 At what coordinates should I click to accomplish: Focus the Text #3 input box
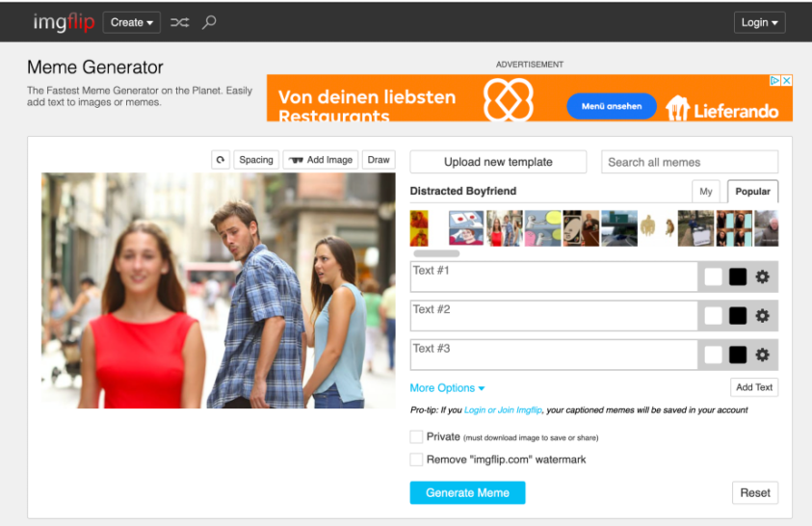(x=554, y=355)
